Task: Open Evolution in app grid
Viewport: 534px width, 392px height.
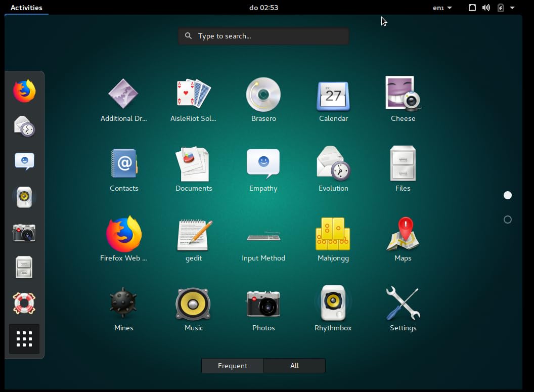Action: coord(333,170)
